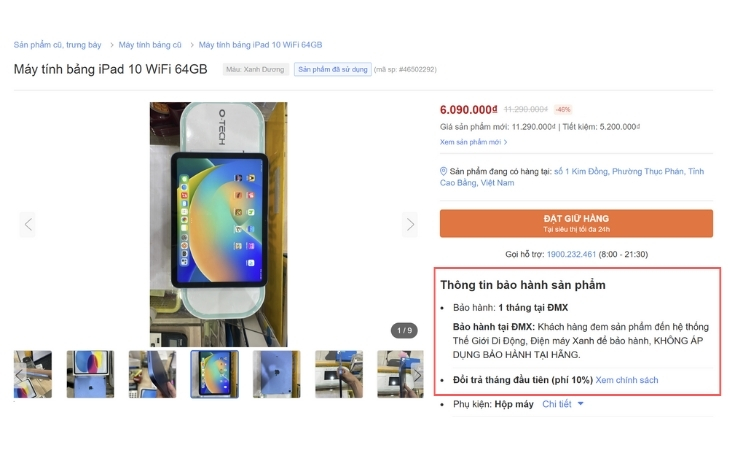Open breadcrumb Máy tính bảng iPad 10 WiFi 64GB
730x450 pixels.
[x=260, y=45]
